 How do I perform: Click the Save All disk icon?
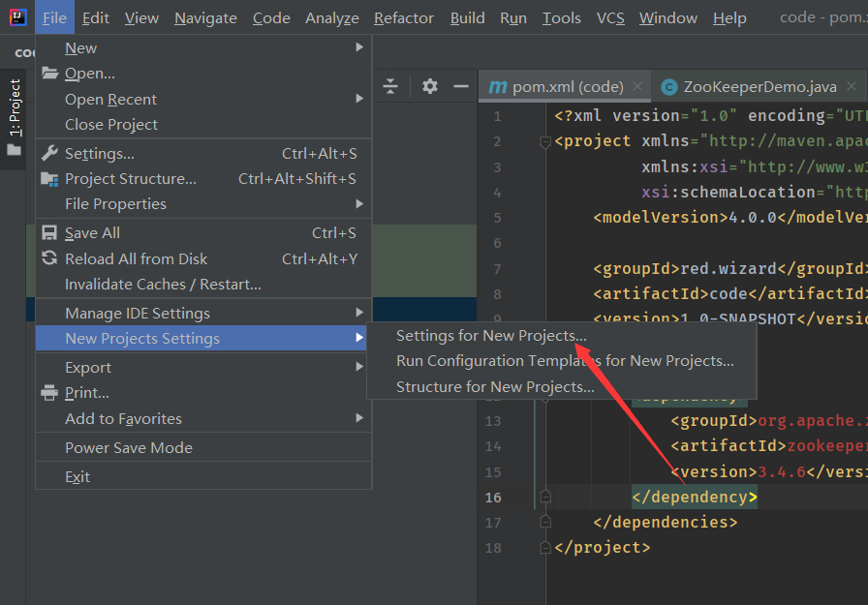[x=49, y=233]
